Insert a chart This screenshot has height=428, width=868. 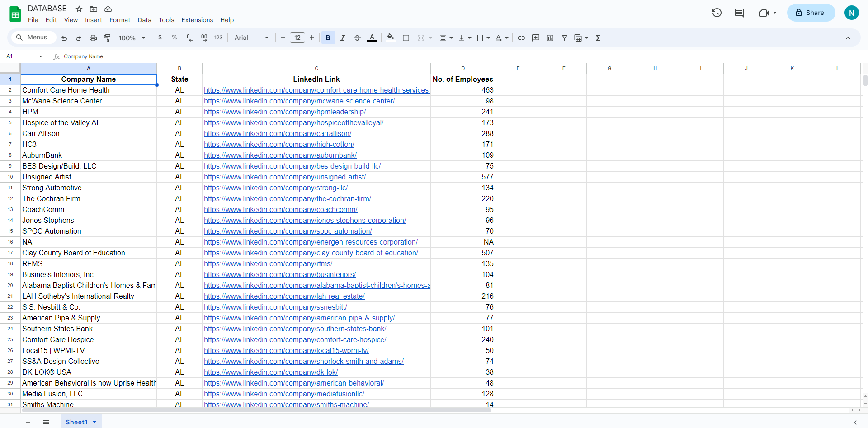point(550,38)
